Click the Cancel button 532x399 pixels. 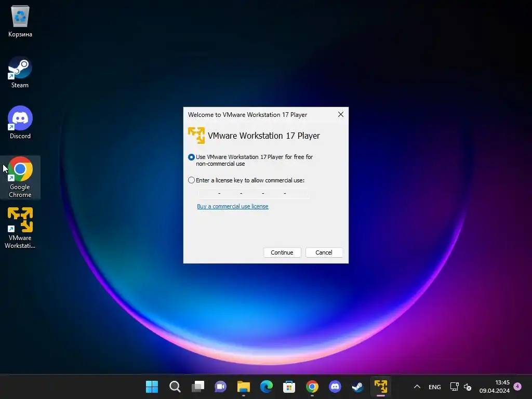[324, 252]
